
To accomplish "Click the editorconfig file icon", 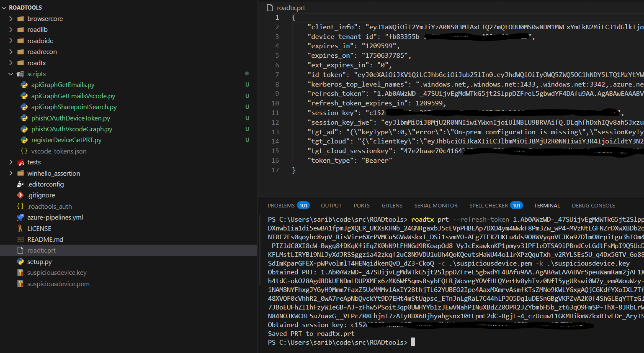I will (20, 184).
